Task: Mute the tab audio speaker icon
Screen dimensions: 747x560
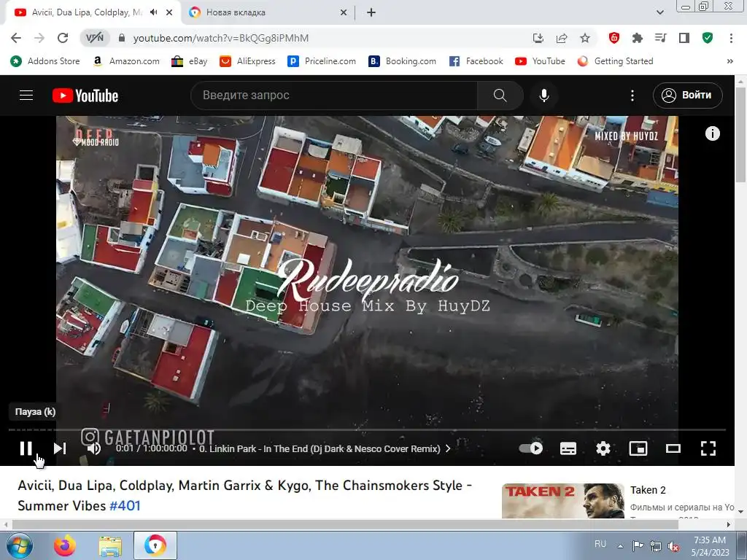Action: coord(153,12)
